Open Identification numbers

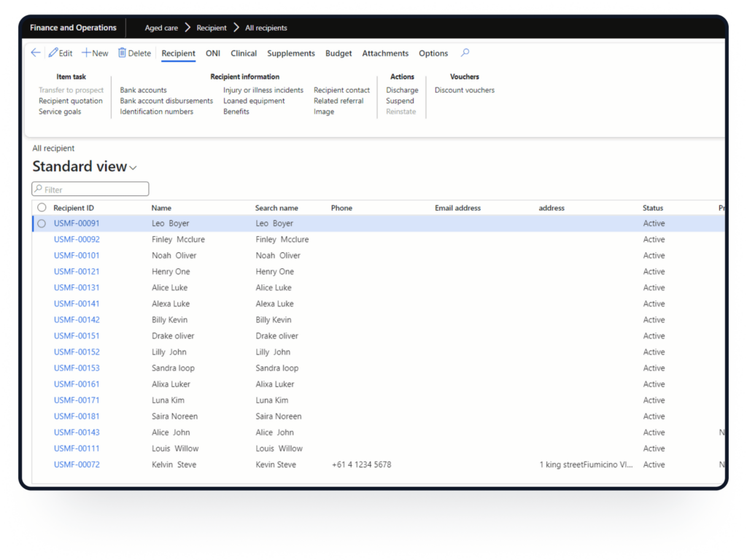(157, 112)
